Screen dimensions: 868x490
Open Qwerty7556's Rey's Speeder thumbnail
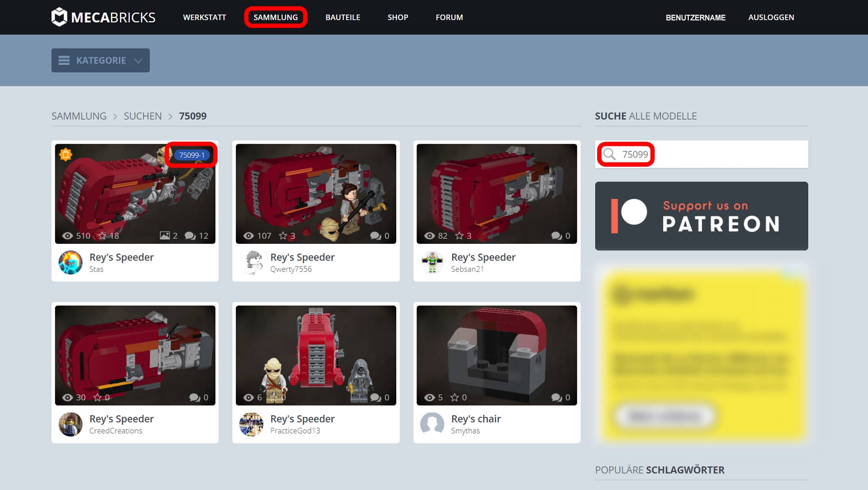pyautogui.click(x=316, y=194)
